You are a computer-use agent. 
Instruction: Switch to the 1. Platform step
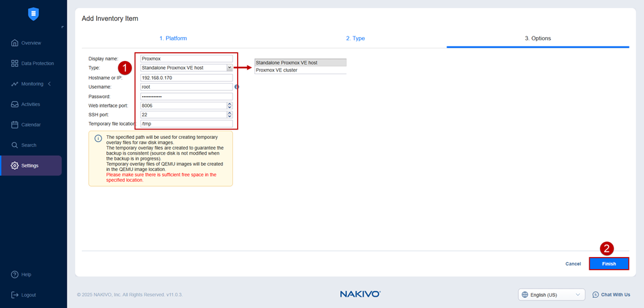(x=173, y=38)
